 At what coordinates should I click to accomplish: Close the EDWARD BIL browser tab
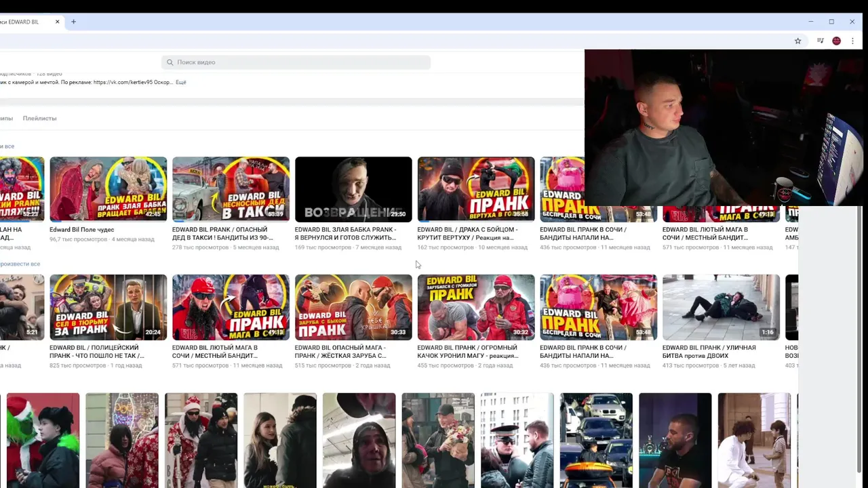coord(58,22)
